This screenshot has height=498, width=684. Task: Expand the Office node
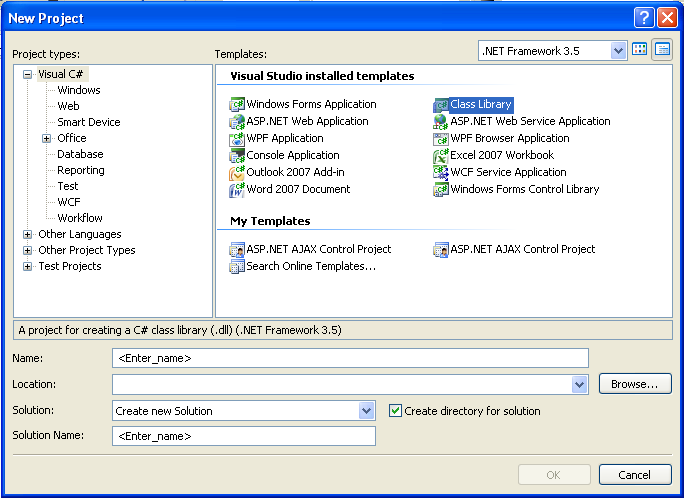[47, 139]
